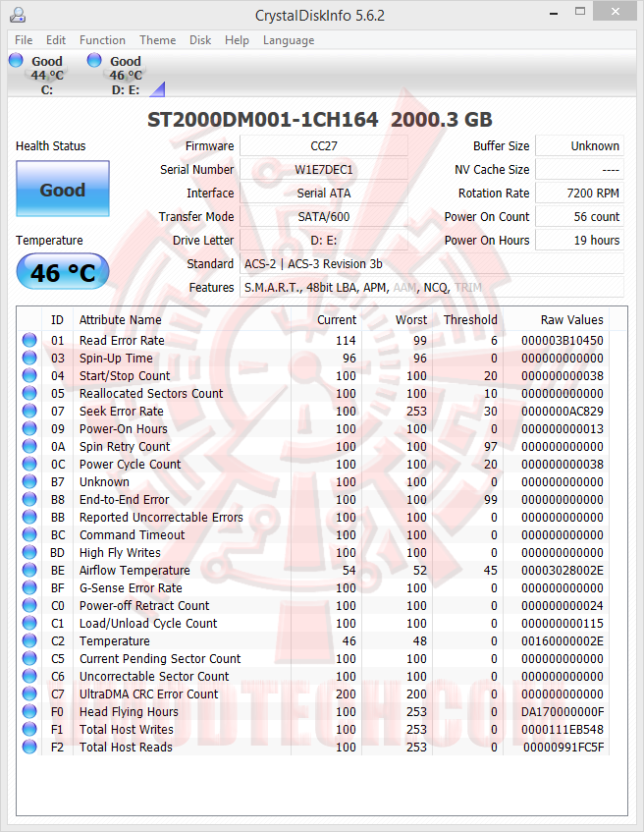This screenshot has height=832, width=644.
Task: Click status orb for C2 Temperature row
Action: point(29,641)
